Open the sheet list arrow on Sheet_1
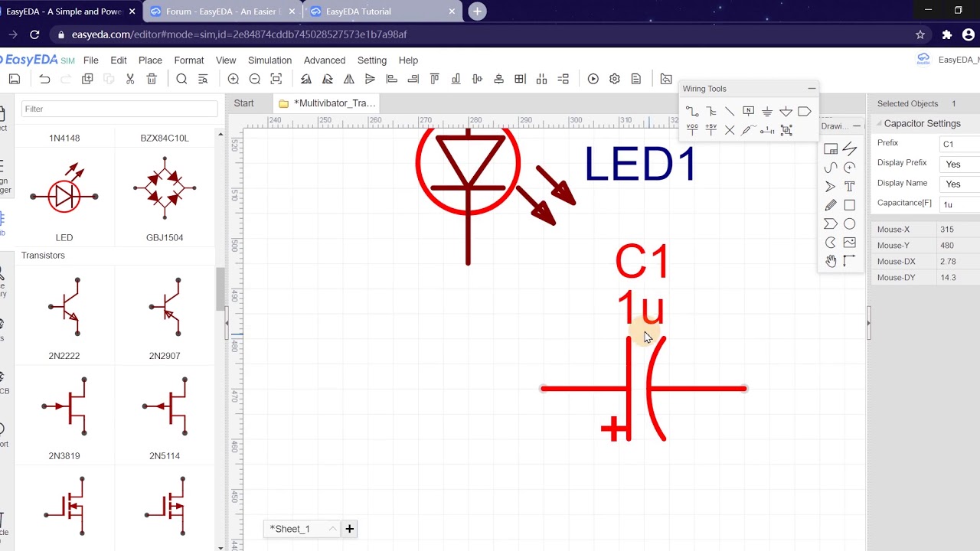 (332, 529)
